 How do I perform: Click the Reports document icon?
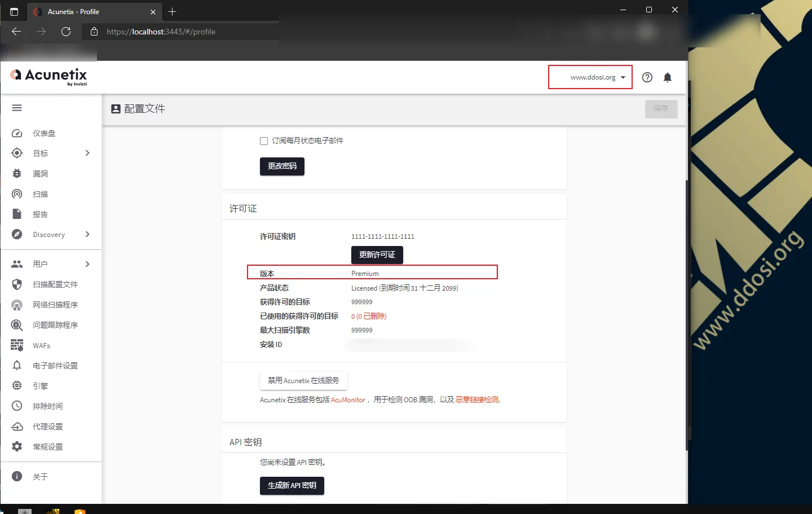coord(17,214)
